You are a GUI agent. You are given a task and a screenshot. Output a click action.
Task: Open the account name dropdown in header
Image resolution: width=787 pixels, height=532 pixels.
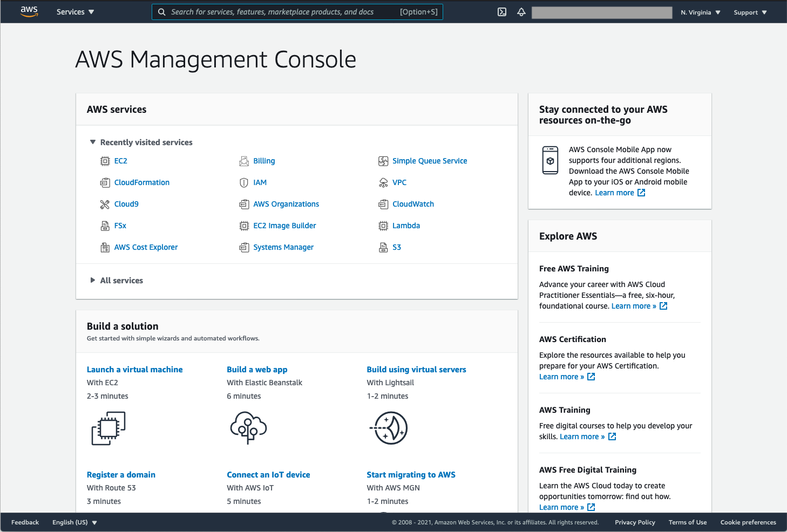pos(602,12)
